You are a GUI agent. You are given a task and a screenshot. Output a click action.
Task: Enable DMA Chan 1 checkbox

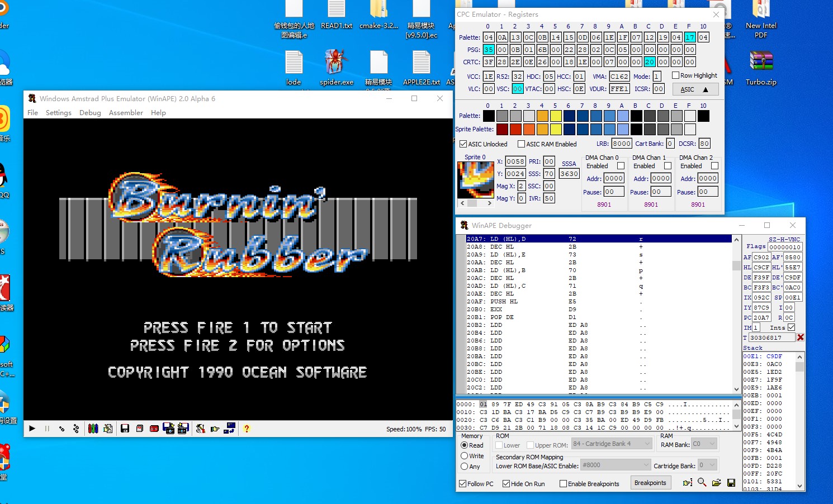(668, 166)
